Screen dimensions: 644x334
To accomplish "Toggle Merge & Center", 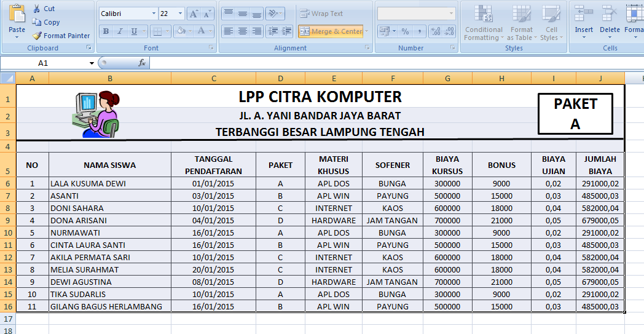I will pyautogui.click(x=331, y=31).
